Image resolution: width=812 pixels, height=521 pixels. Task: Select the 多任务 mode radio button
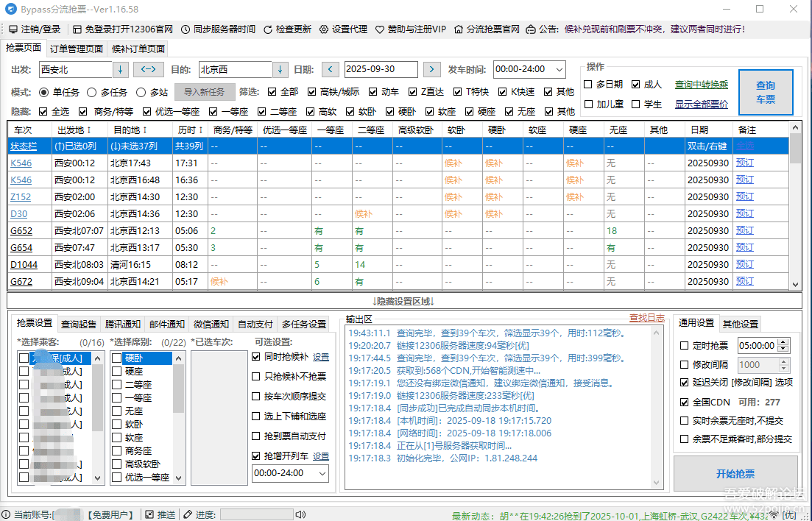click(x=92, y=92)
